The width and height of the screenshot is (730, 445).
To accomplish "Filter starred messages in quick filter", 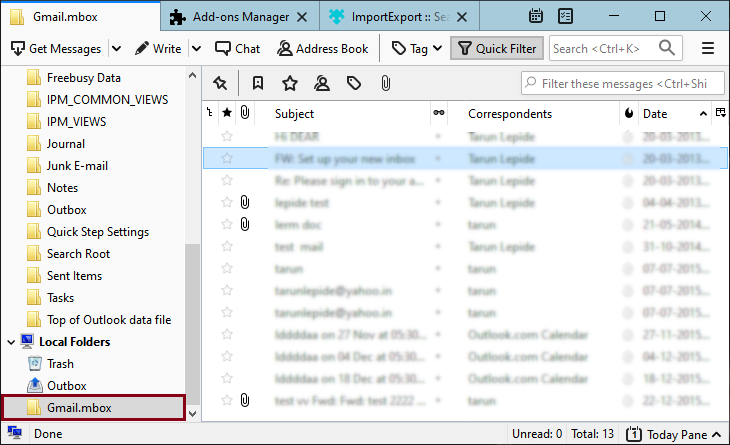I will tap(290, 83).
